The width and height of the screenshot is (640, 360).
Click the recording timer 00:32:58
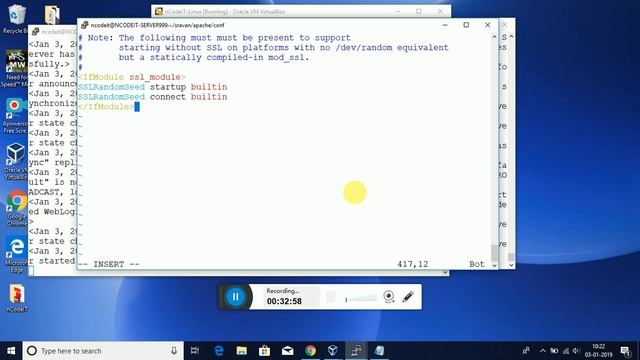[284, 301]
